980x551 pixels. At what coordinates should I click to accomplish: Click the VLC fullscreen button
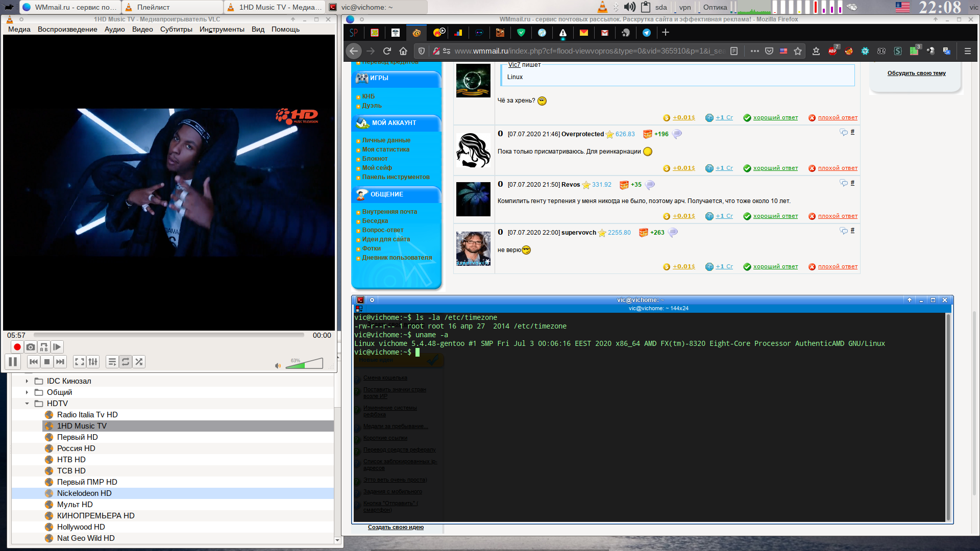point(80,362)
